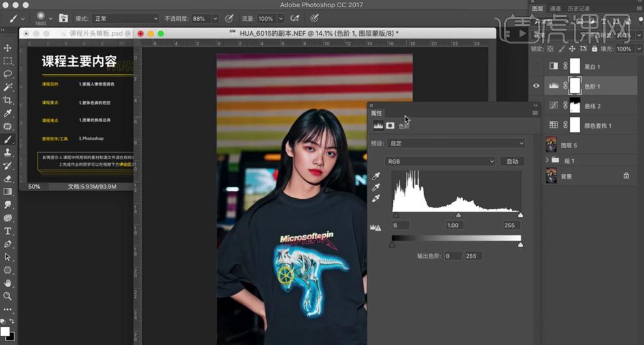The image size is (644, 345).
Task: Select the Pen tool
Action: click(x=7, y=244)
